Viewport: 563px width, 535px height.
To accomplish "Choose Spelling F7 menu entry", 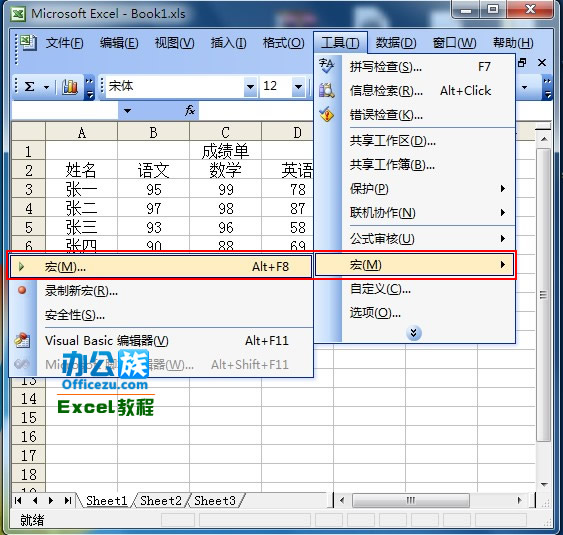I will click(415, 66).
